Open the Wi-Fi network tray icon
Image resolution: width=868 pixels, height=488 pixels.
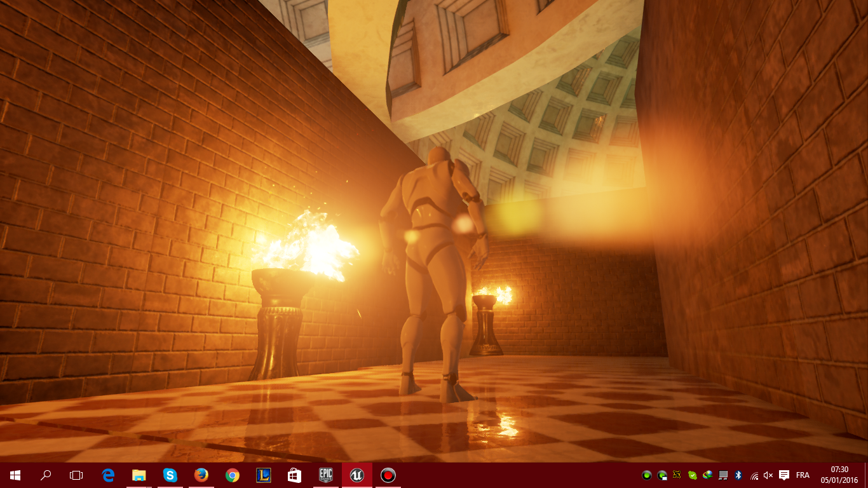pos(754,475)
